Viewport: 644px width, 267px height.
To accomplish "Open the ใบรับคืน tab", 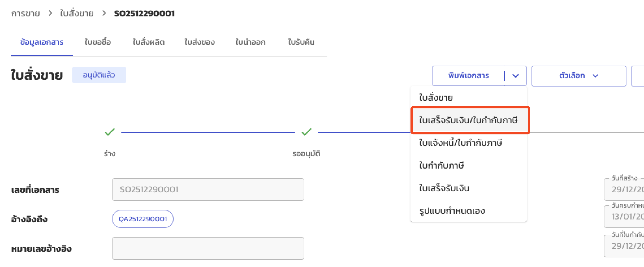I will [x=301, y=42].
